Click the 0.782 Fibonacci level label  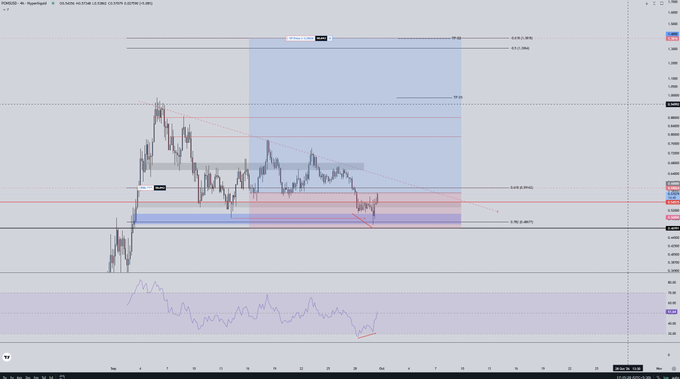(522, 222)
